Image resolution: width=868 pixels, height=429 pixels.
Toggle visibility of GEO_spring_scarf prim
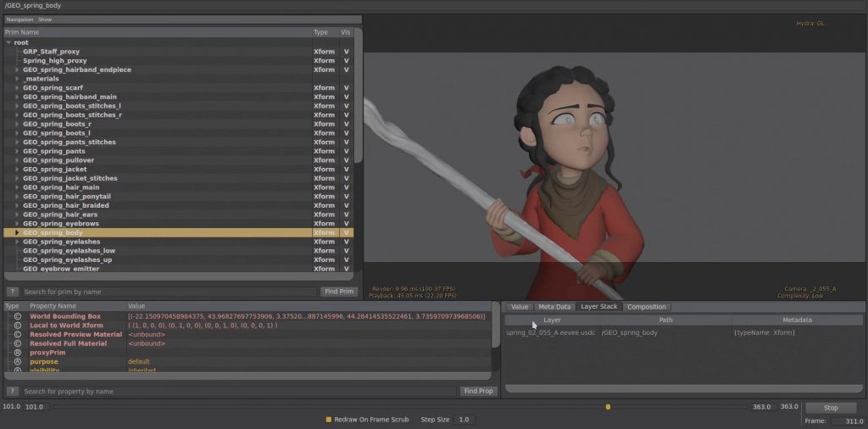[346, 88]
